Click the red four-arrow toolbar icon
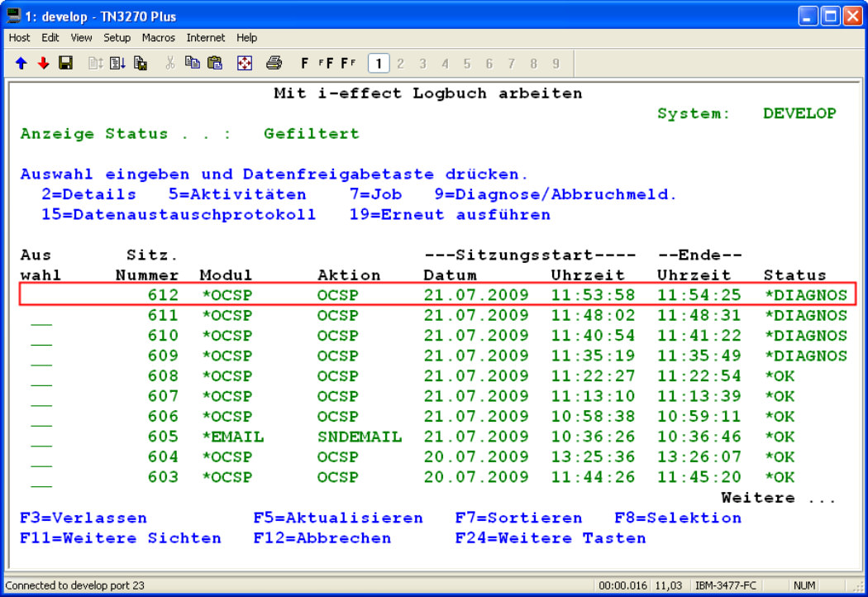868x597 pixels. coord(245,63)
